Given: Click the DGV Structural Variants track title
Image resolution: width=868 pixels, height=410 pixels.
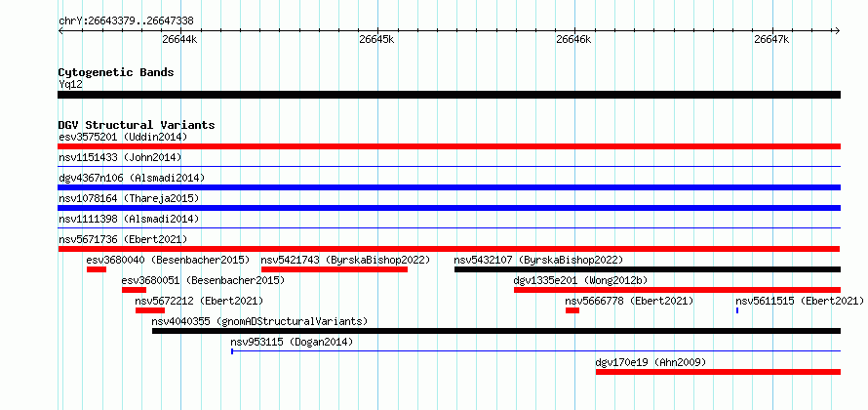Looking at the screenshot, I should pyautogui.click(x=137, y=125).
